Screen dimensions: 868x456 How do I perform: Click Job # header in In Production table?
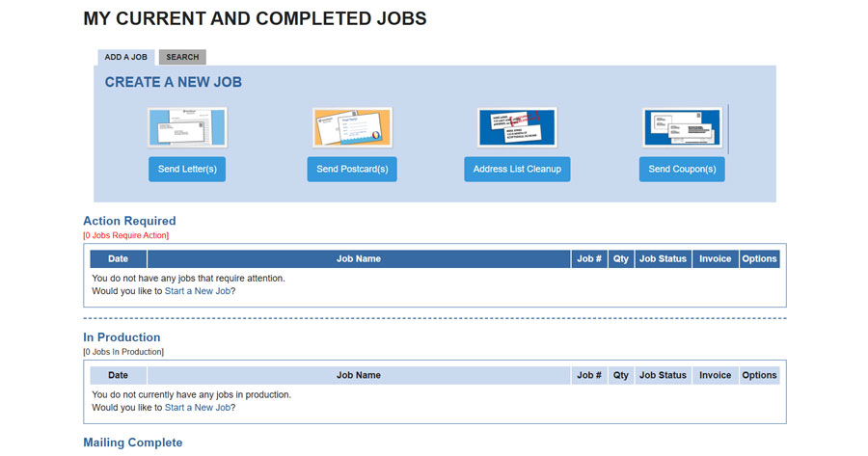click(x=589, y=375)
